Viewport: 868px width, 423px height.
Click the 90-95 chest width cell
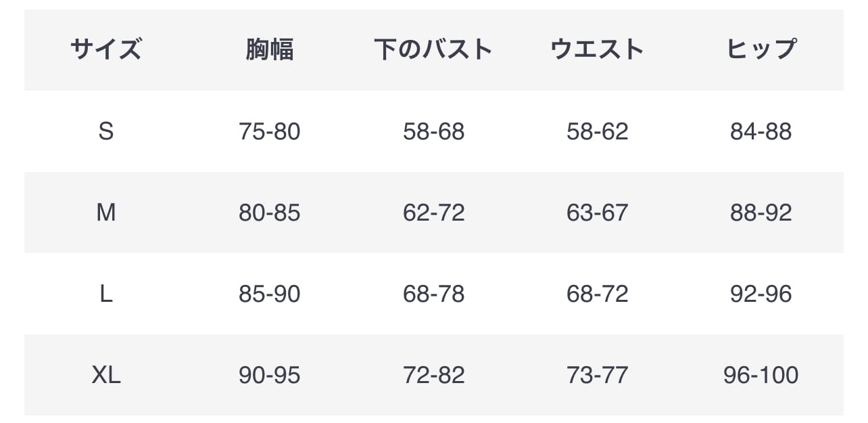pos(269,374)
